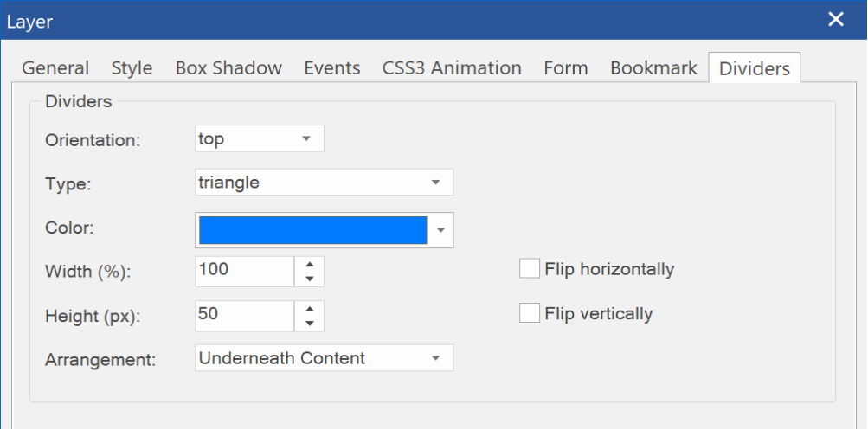This screenshot has height=430, width=868.
Task: Open the Color picker dropdown arrow
Action: (x=440, y=230)
